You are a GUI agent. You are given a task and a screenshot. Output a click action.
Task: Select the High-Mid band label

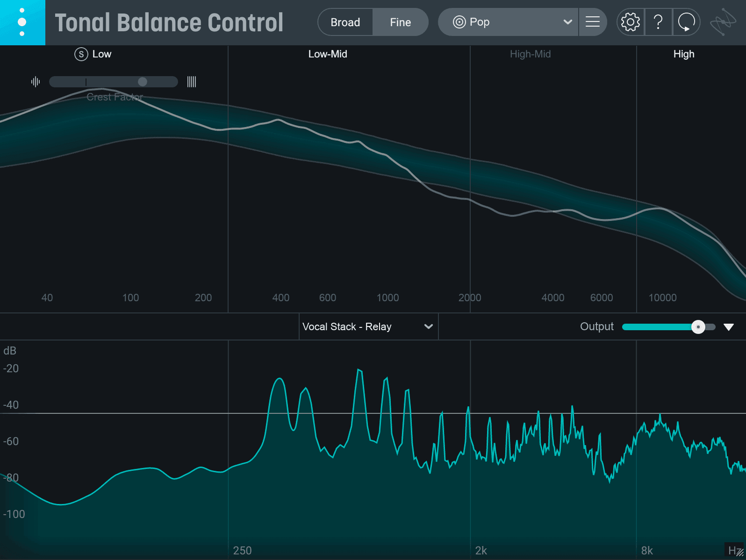point(530,54)
